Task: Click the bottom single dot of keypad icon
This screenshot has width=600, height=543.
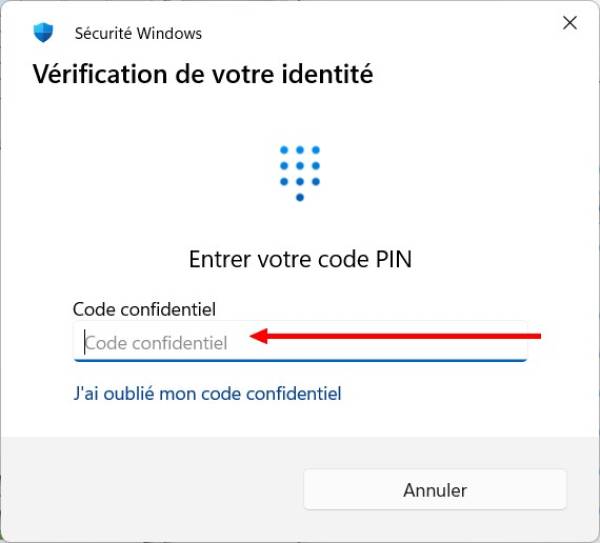Action: point(299,198)
